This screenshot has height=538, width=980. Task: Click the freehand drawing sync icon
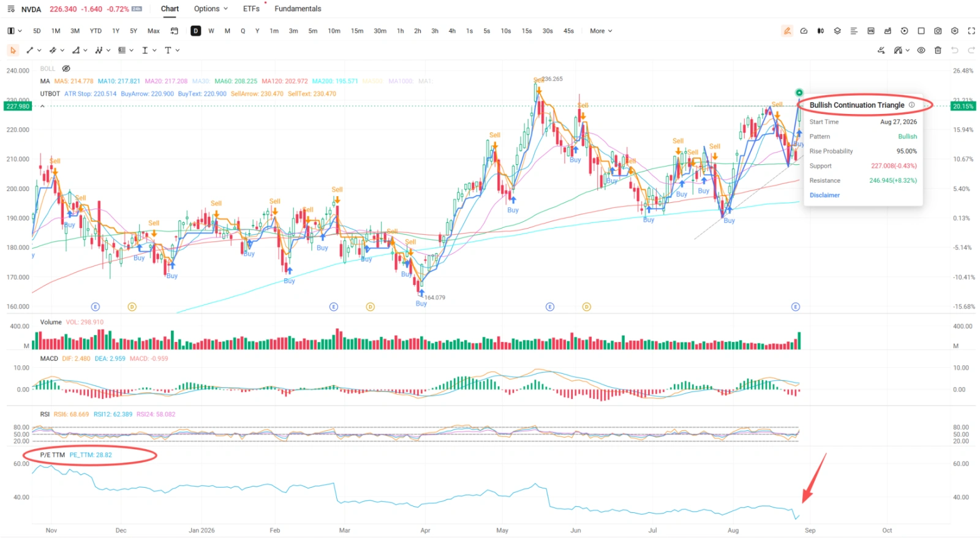[x=881, y=50]
